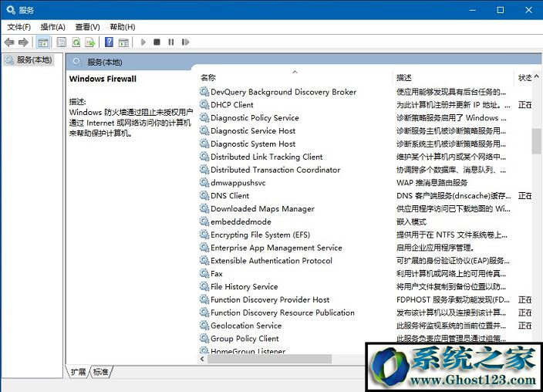Select Extensible Authentication Protocol service

coord(271,261)
